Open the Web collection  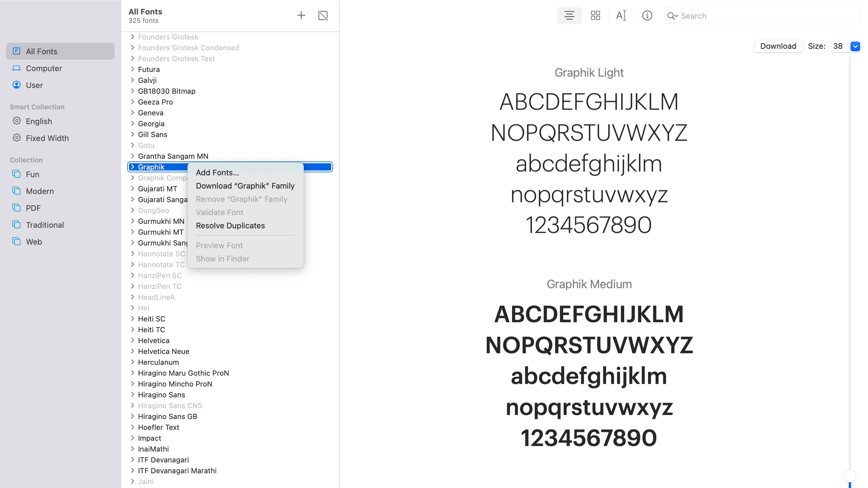[60, 242]
